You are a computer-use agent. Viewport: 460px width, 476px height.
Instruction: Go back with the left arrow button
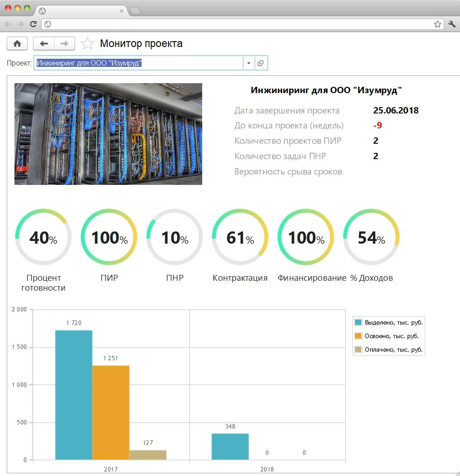click(44, 43)
